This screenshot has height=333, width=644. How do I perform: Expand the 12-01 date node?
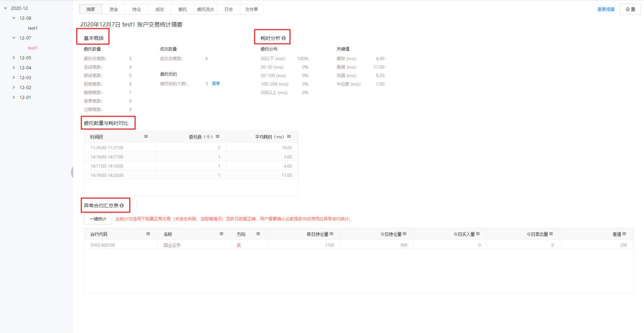[x=14, y=97]
